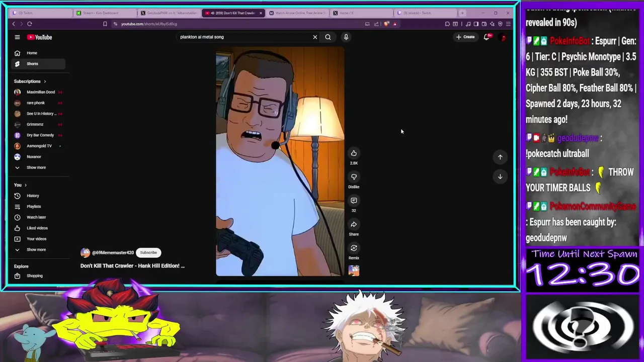Open the YouTube hamburger guide menu
644x362 pixels.
(x=17, y=37)
